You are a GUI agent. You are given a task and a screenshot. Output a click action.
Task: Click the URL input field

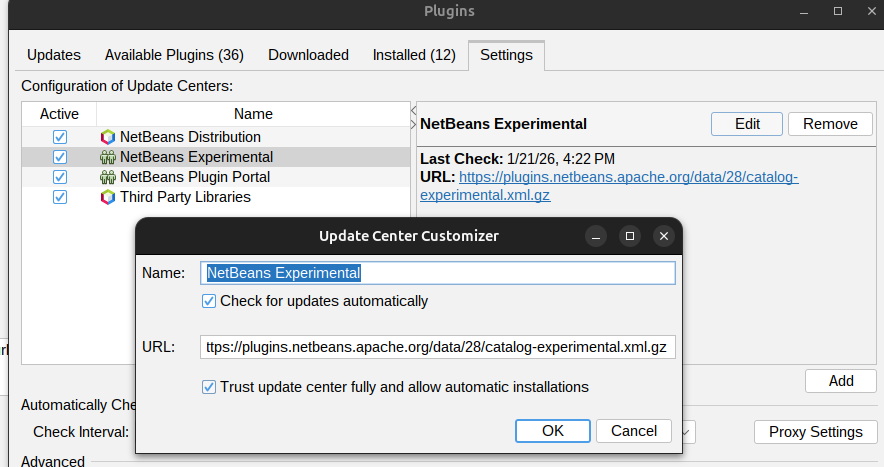(437, 347)
